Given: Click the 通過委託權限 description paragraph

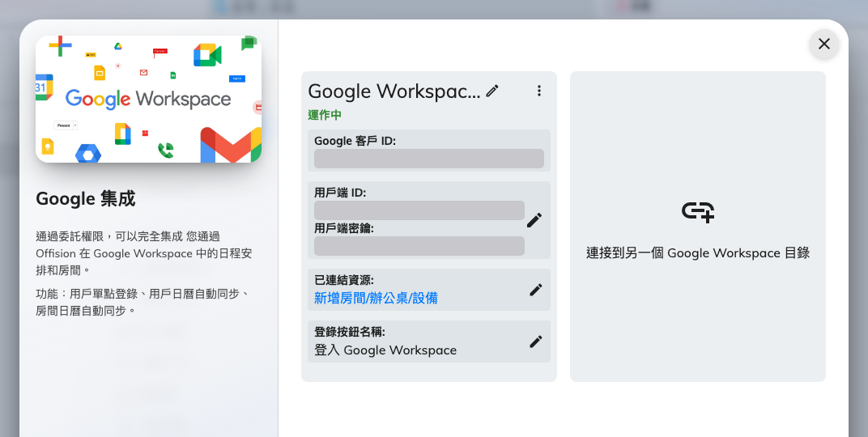Looking at the screenshot, I should click(144, 253).
